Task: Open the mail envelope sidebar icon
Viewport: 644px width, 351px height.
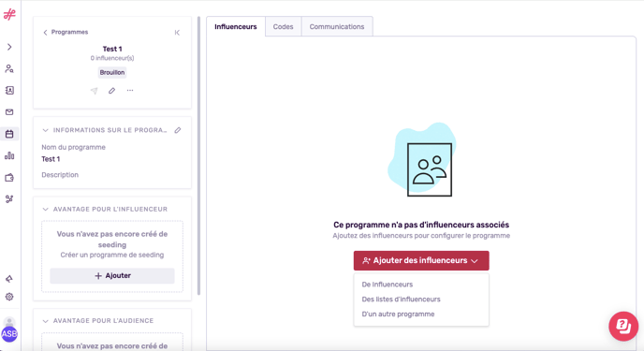Action: (x=9, y=112)
